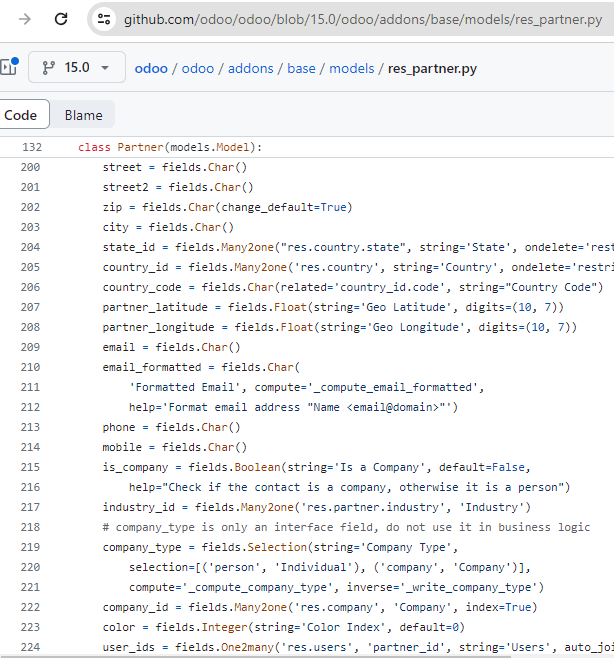The width and height of the screenshot is (614, 658).
Task: Open site information icon in address bar
Action: (104, 19)
